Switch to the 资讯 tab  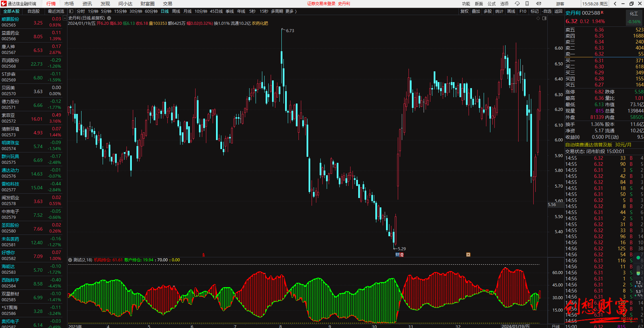87,4
